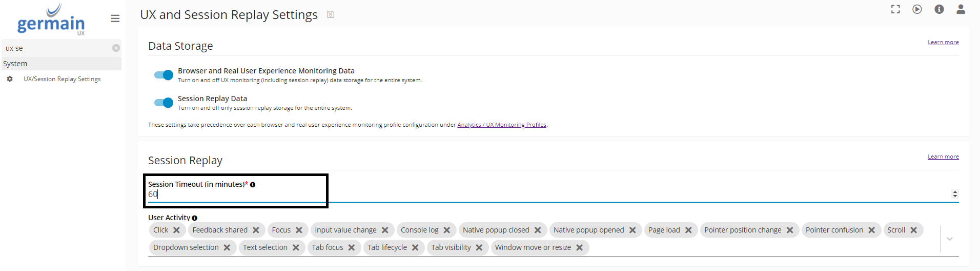Expand the User Activity dropdown chevron
The image size is (980, 271).
coord(950,239)
